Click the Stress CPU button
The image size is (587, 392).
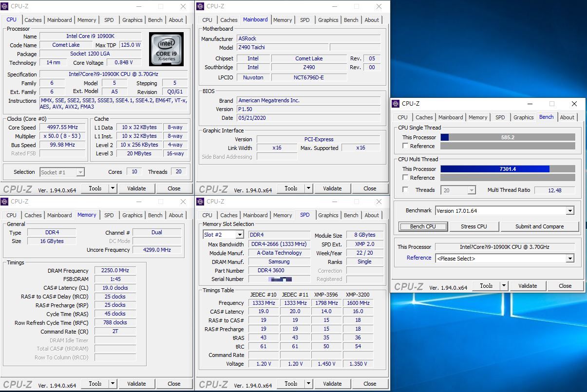[x=474, y=226]
